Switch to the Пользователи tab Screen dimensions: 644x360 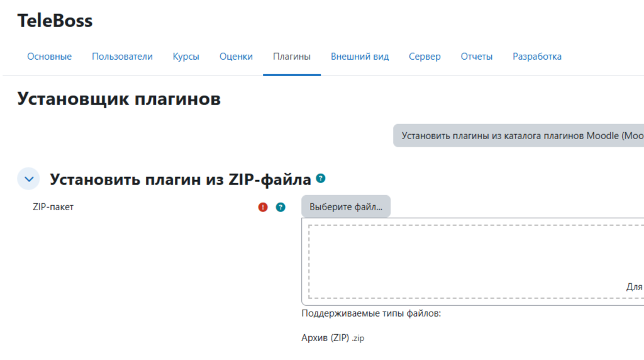point(122,57)
